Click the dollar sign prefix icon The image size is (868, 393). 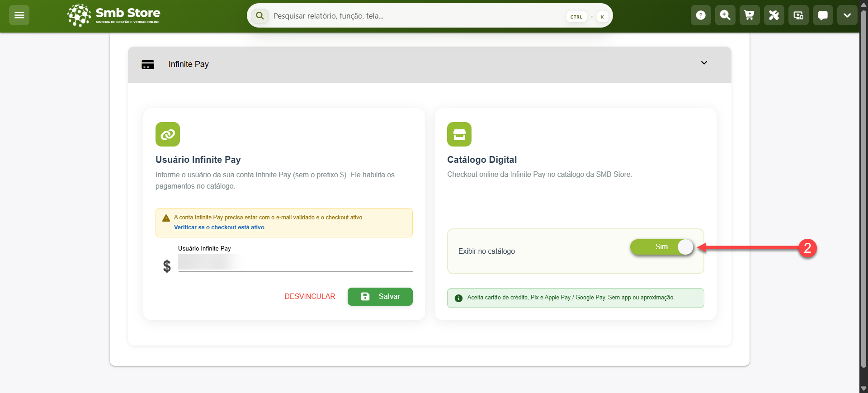[167, 266]
